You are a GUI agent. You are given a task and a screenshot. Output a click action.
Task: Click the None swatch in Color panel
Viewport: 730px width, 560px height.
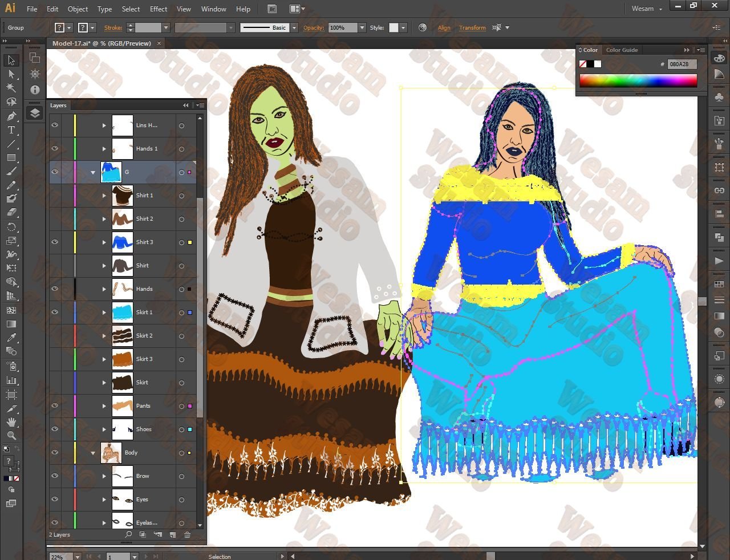click(583, 64)
